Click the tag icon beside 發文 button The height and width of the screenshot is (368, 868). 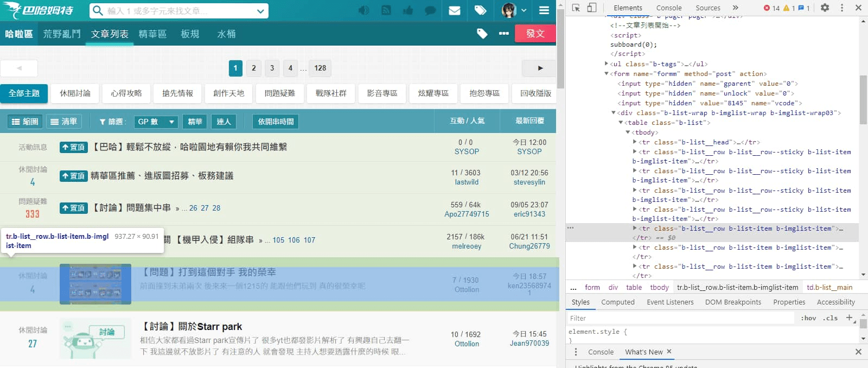pos(482,34)
